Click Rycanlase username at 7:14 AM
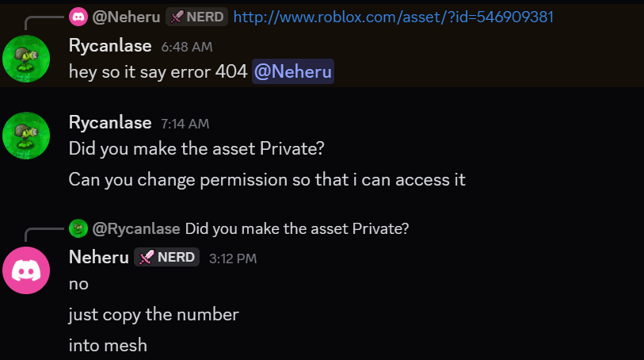Image resolution: width=644 pixels, height=360 pixels. pos(110,123)
